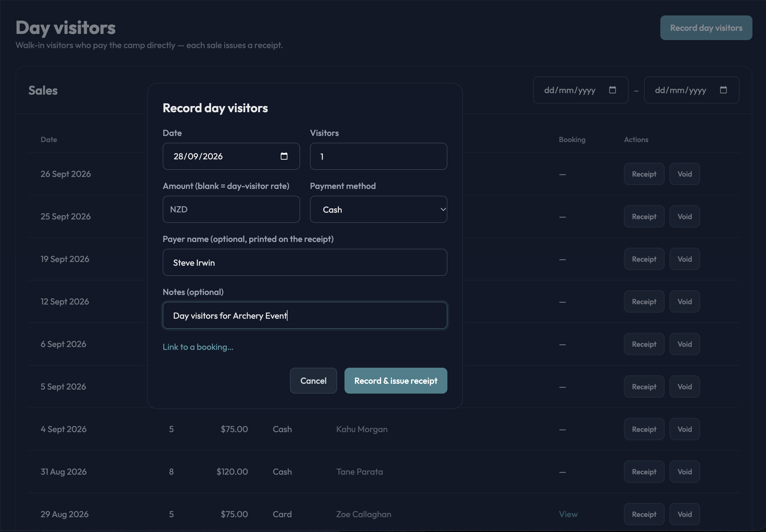766x532 pixels.
Task: Void the 6 Sept 2026 sale
Action: tap(685, 344)
